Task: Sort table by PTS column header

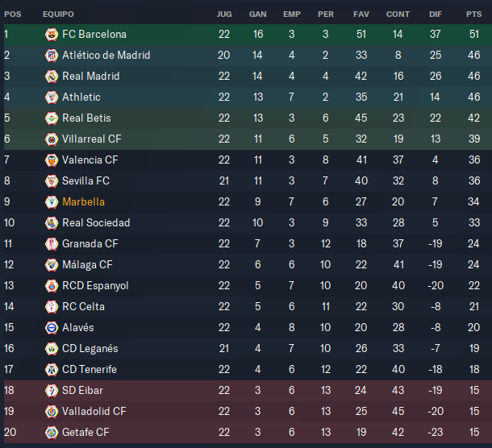Action: tap(473, 15)
